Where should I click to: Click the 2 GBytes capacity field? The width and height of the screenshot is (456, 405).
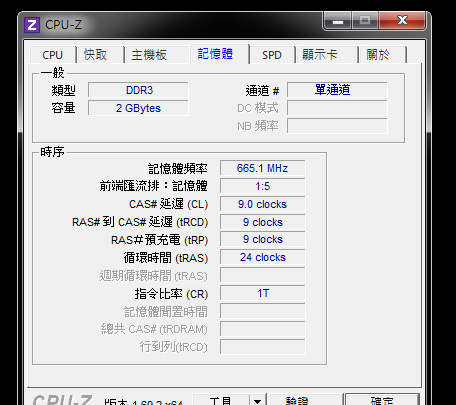click(138, 108)
